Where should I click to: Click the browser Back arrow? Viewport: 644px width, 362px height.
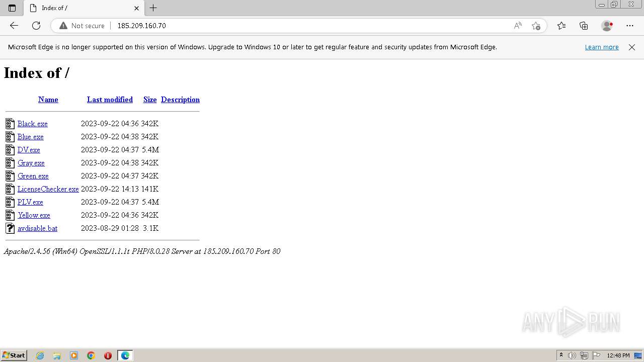tap(14, 26)
